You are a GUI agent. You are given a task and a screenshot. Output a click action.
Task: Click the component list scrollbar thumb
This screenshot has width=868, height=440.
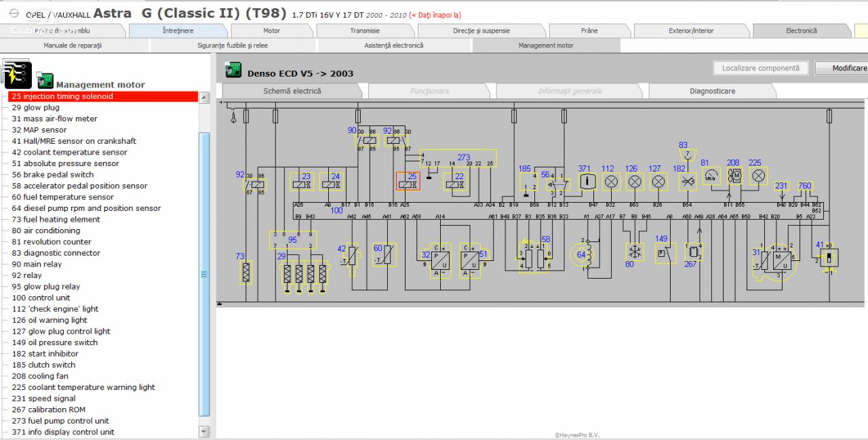[204, 275]
